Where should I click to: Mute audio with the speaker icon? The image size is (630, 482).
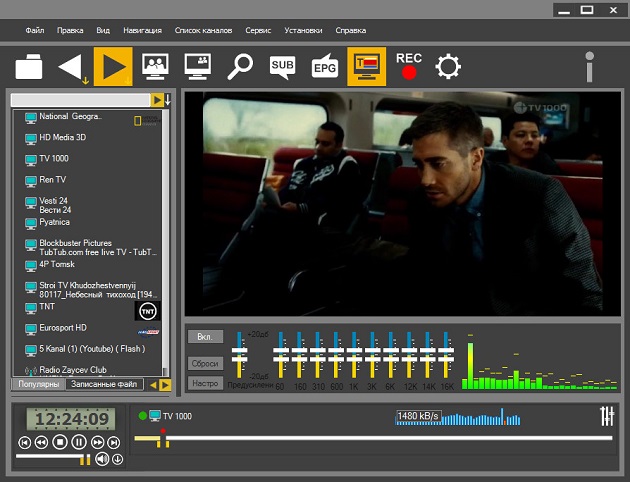(x=102, y=459)
